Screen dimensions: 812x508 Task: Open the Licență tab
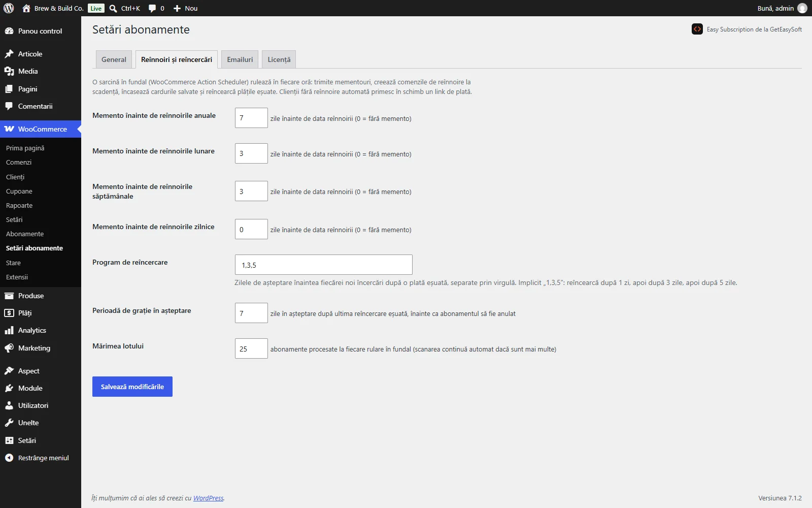click(x=279, y=59)
